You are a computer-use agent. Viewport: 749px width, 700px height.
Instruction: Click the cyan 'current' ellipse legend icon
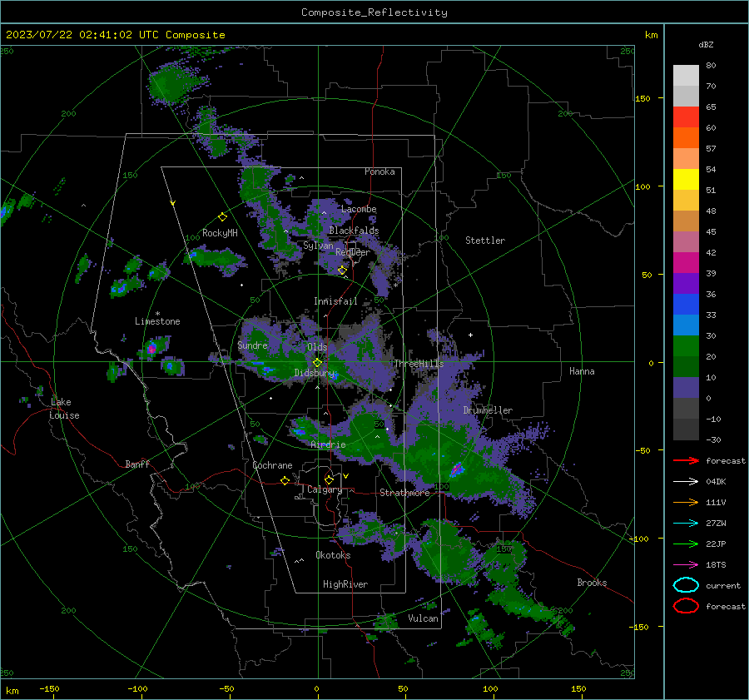[x=686, y=585]
